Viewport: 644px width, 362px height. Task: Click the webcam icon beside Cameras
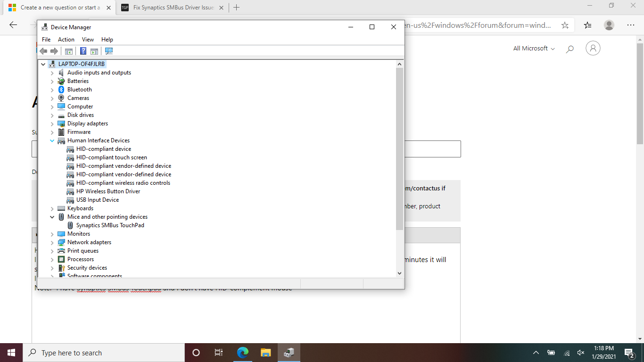[61, 98]
